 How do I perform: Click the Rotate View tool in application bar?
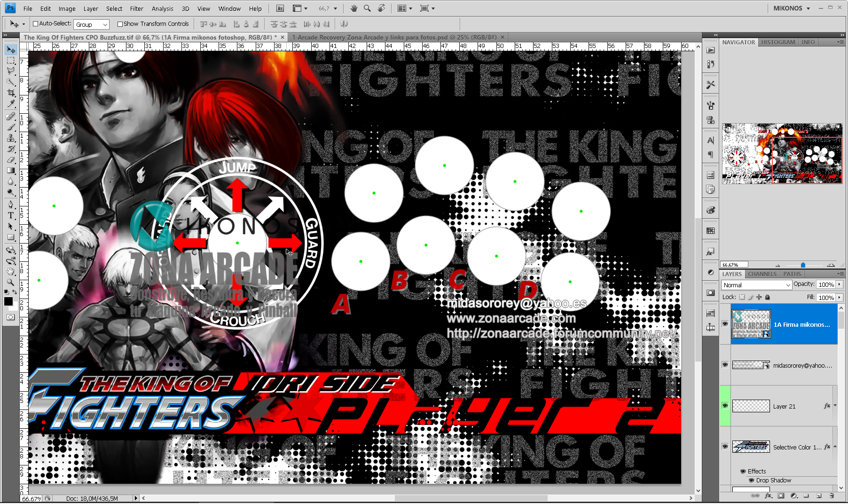pos(381,8)
